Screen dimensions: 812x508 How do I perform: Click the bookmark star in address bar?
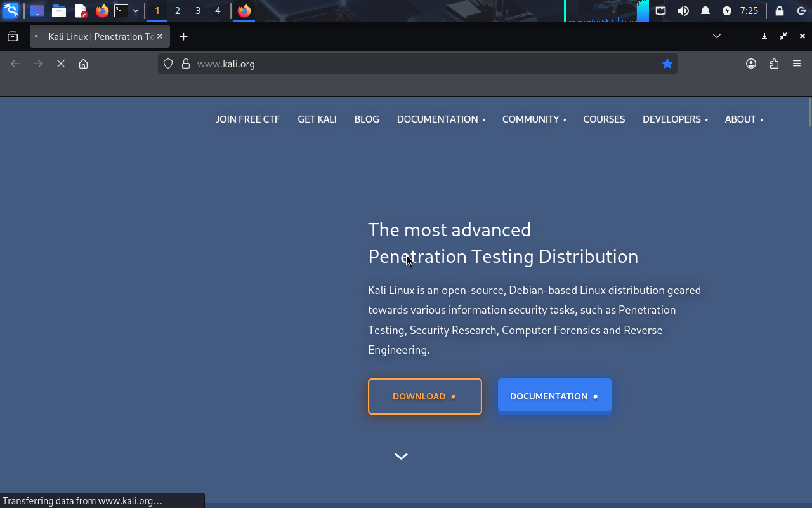(667, 63)
